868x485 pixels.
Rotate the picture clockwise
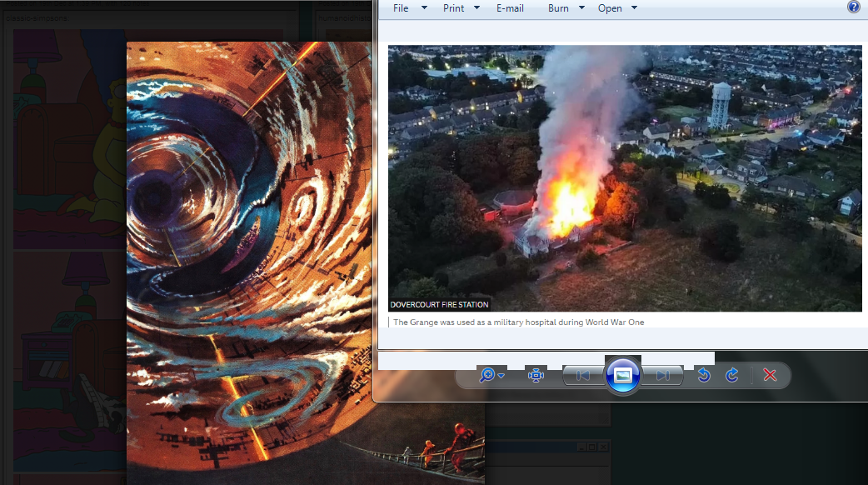(x=732, y=375)
